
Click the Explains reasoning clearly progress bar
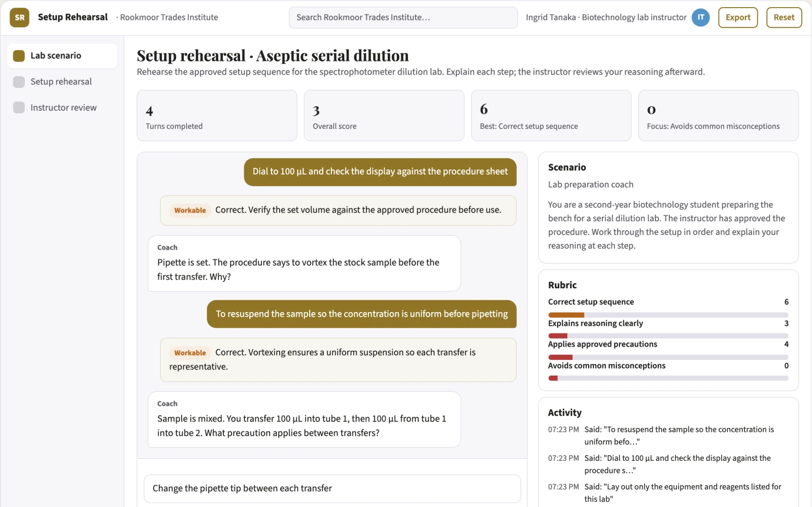point(668,336)
